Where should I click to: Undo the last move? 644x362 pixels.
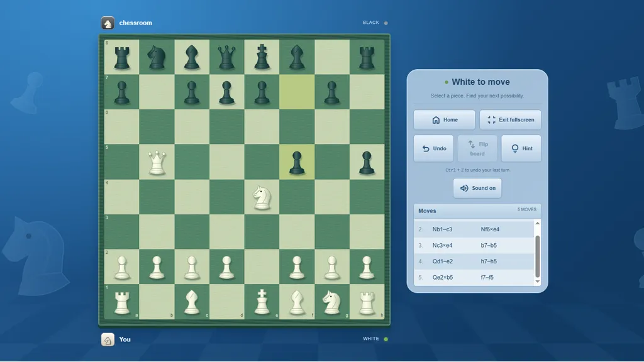[x=433, y=148]
